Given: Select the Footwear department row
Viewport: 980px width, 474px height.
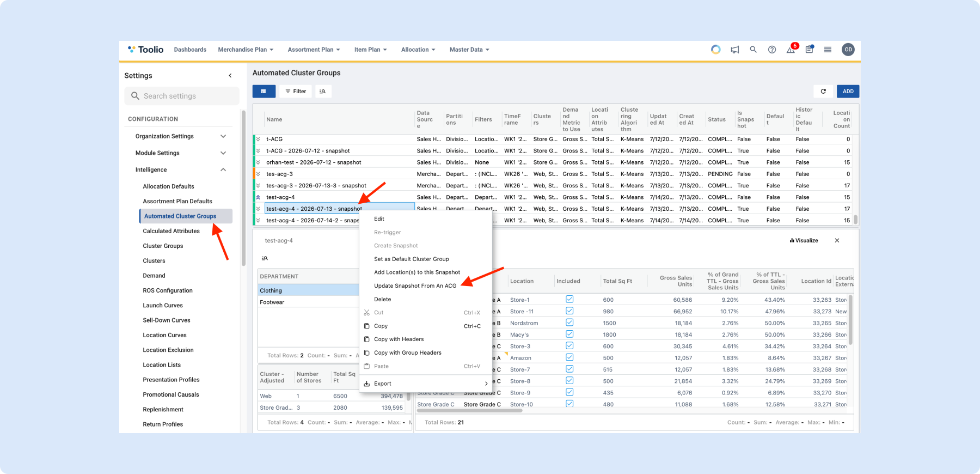Looking at the screenshot, I should pos(308,302).
